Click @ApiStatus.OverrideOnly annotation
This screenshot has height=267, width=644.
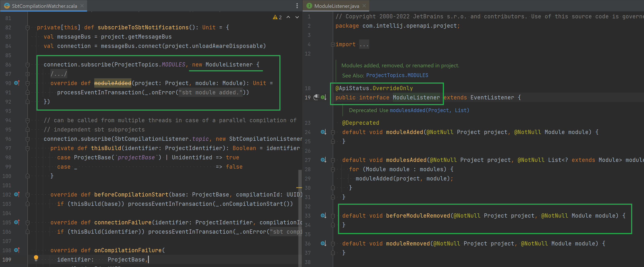click(x=374, y=88)
